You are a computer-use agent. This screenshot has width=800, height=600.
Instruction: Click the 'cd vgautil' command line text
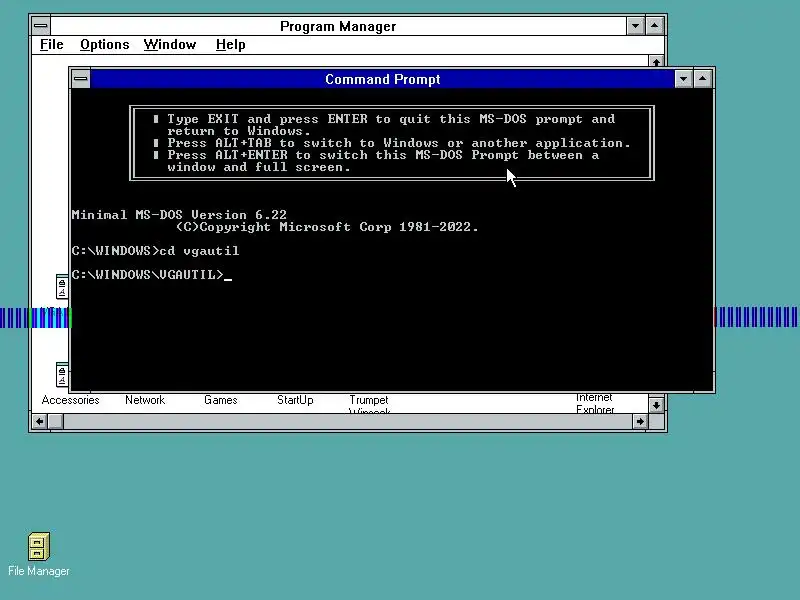click(199, 251)
